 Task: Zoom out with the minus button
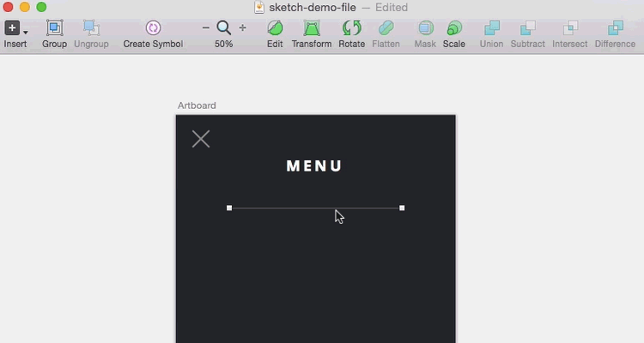tap(206, 28)
